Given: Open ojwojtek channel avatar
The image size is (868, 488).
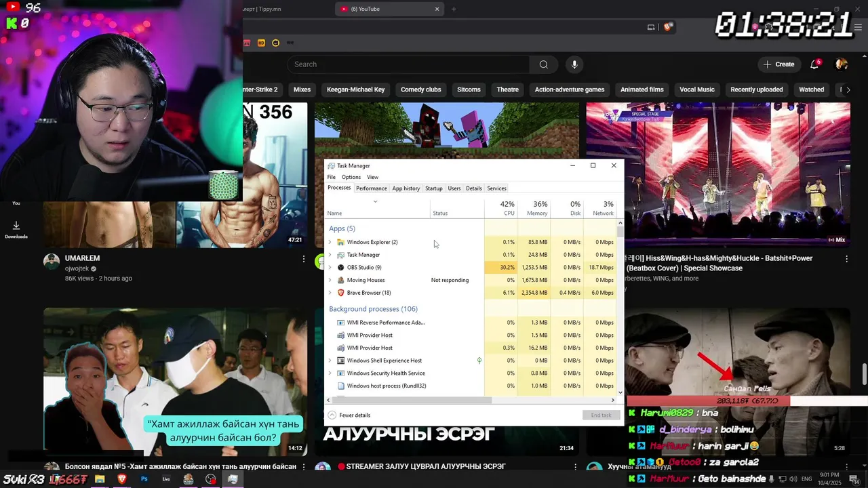Looking at the screenshot, I should click(x=52, y=262).
